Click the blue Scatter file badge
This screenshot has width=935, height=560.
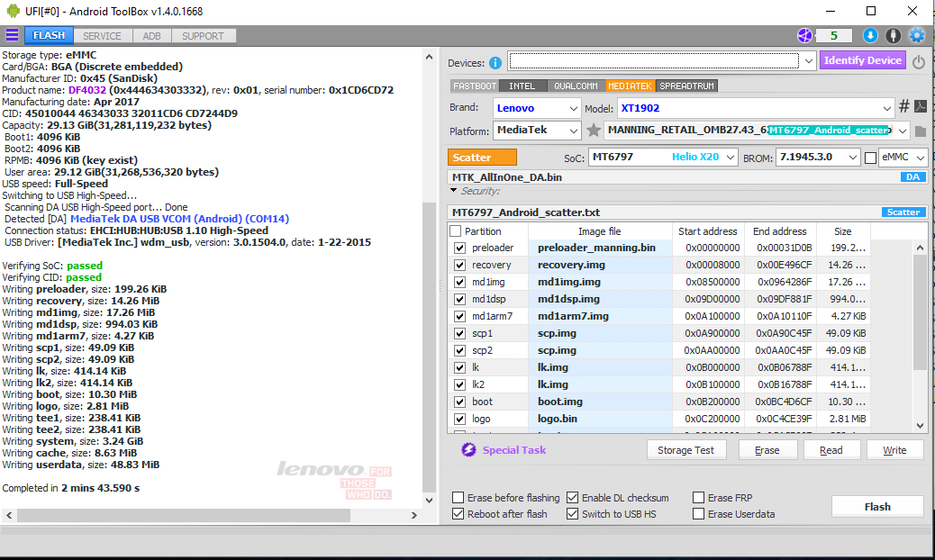click(903, 212)
